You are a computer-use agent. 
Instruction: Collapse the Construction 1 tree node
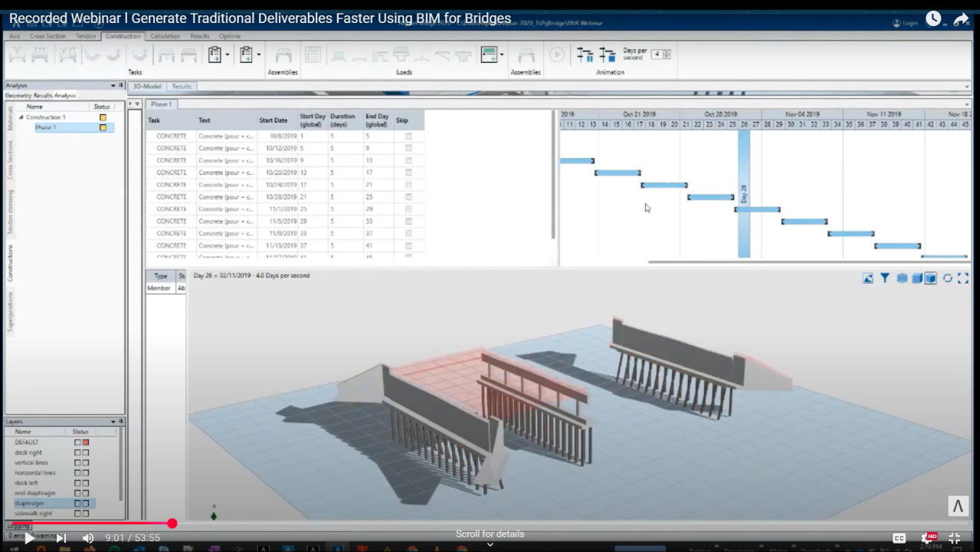click(x=21, y=117)
